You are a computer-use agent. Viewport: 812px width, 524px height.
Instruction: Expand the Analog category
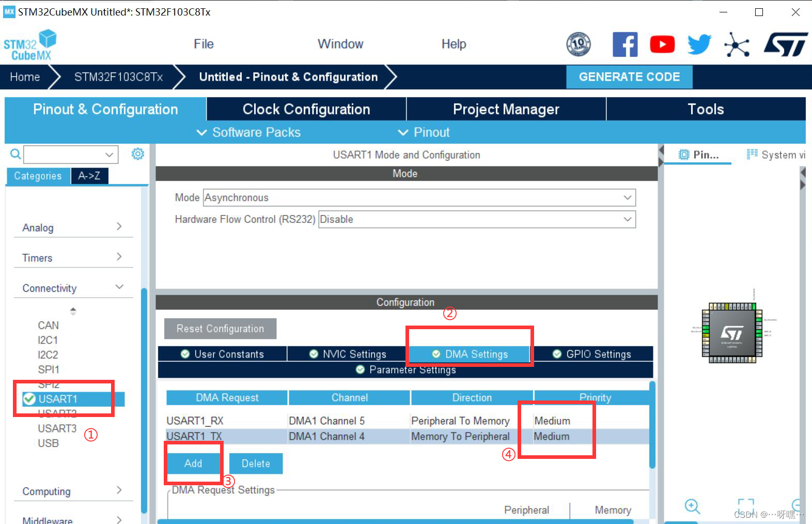73,227
